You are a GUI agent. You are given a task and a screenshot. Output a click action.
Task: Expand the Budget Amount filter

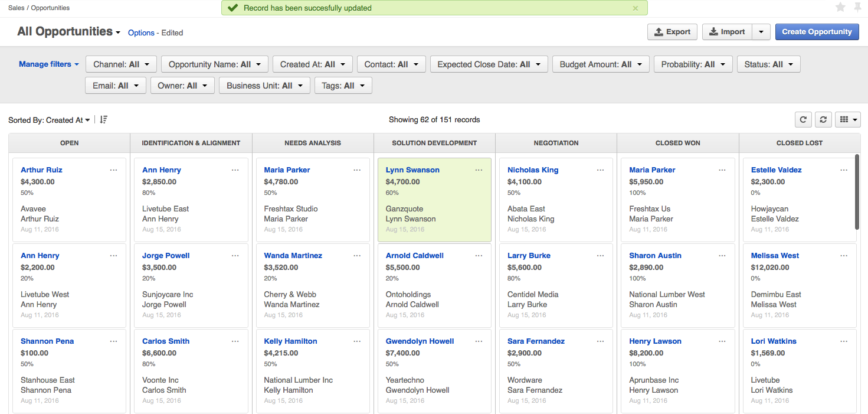601,64
